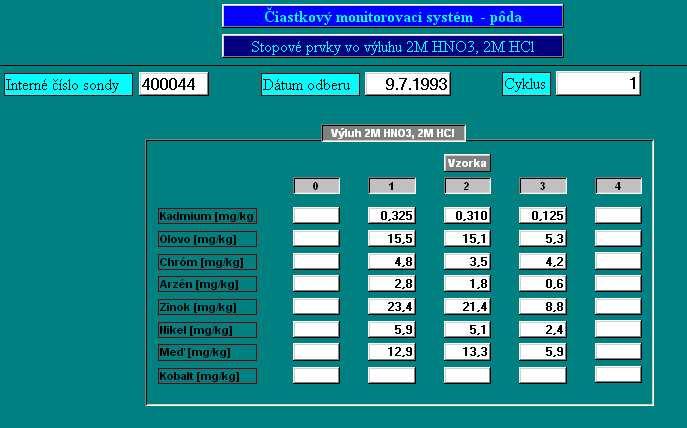
Task: Click Meď sample 2 field 13,3
Action: pyautogui.click(x=467, y=351)
